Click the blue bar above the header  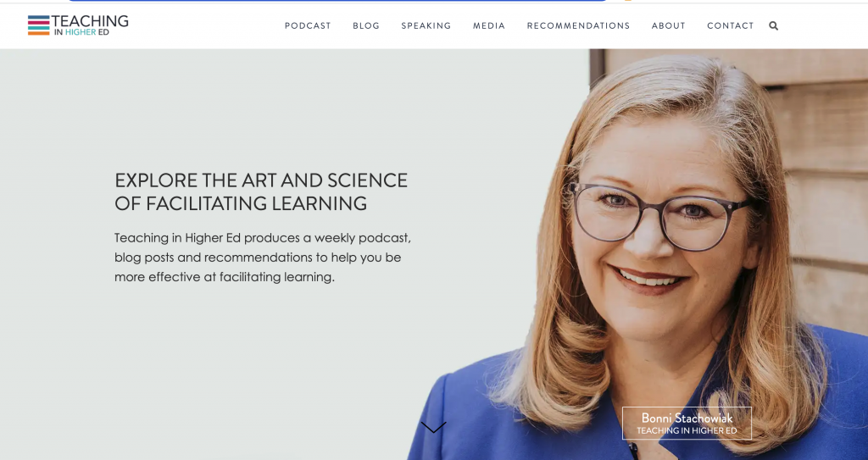(x=337, y=1)
